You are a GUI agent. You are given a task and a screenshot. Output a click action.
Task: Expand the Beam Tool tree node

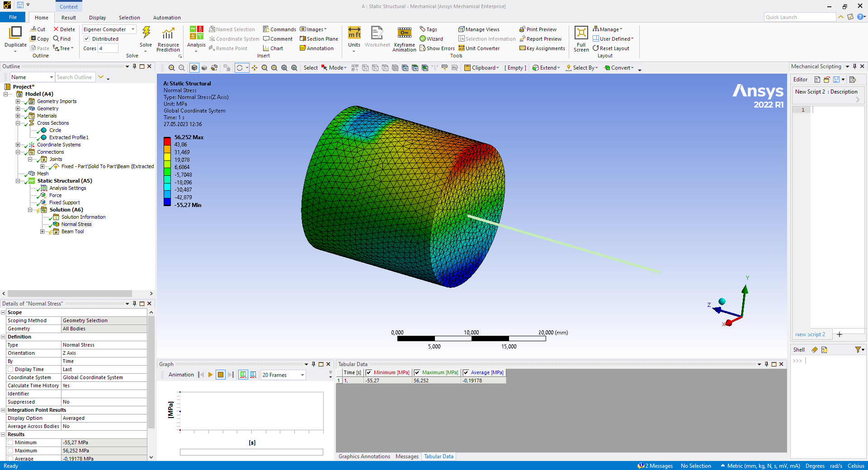[42, 231]
